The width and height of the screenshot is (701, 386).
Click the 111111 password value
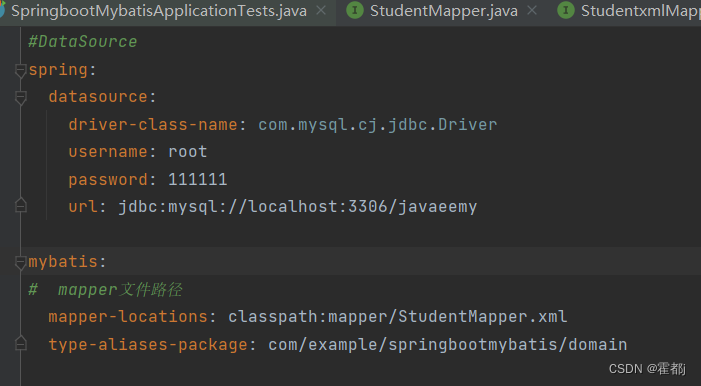(x=198, y=180)
